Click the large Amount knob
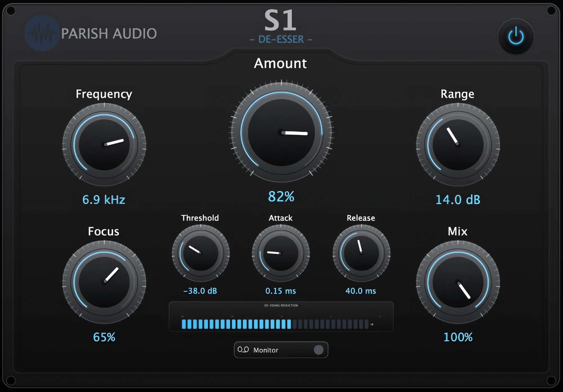 (x=281, y=132)
